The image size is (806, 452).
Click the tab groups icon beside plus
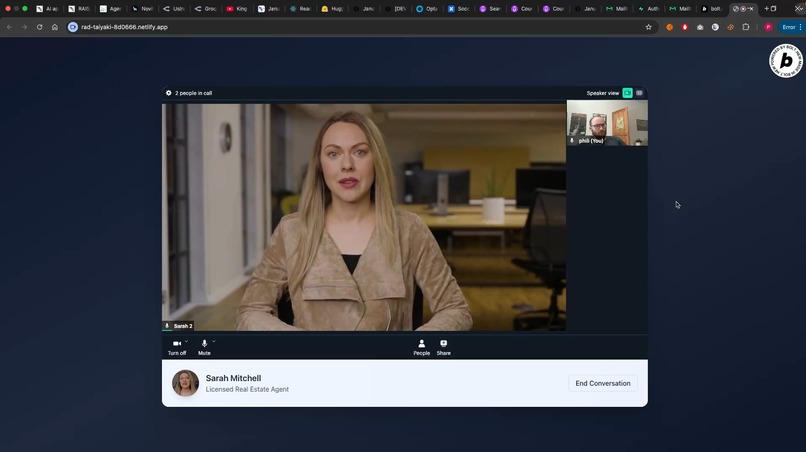(x=774, y=9)
